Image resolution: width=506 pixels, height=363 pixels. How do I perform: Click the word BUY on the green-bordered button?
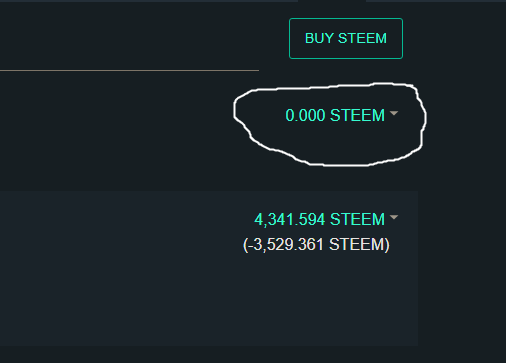tap(319, 38)
